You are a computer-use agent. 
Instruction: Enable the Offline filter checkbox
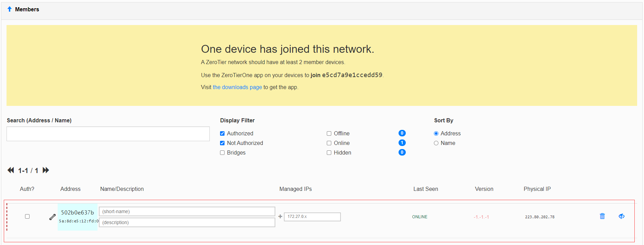329,134
